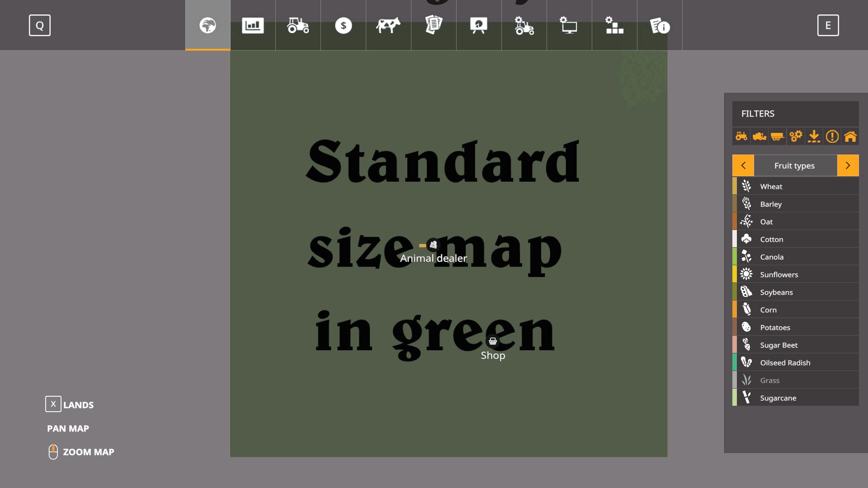Toggle the harvester map filter

(759, 136)
